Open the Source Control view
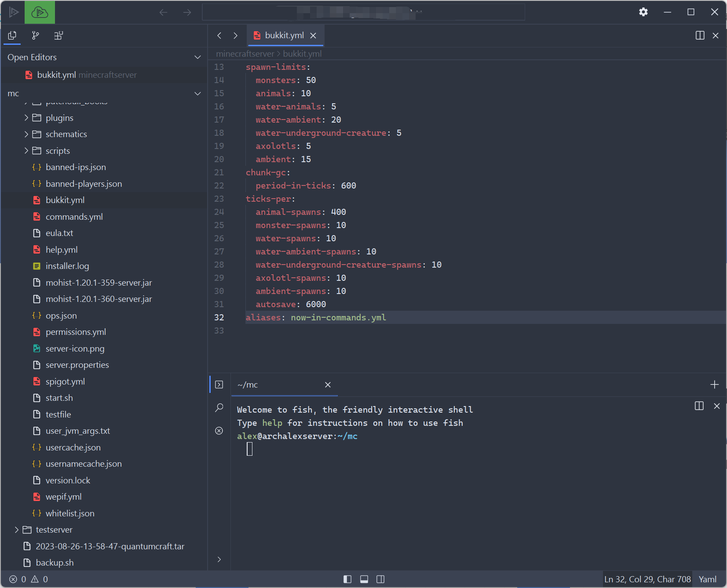The image size is (727, 588). click(x=35, y=36)
